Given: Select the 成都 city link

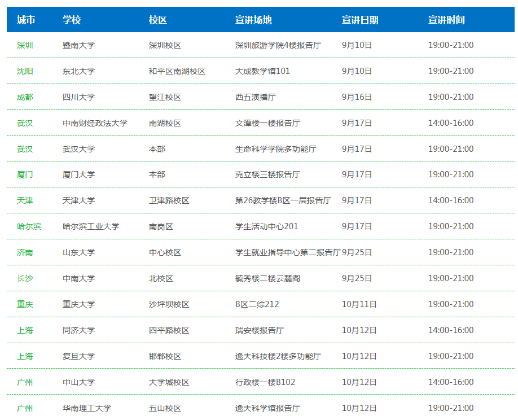Looking at the screenshot, I should [x=25, y=97].
